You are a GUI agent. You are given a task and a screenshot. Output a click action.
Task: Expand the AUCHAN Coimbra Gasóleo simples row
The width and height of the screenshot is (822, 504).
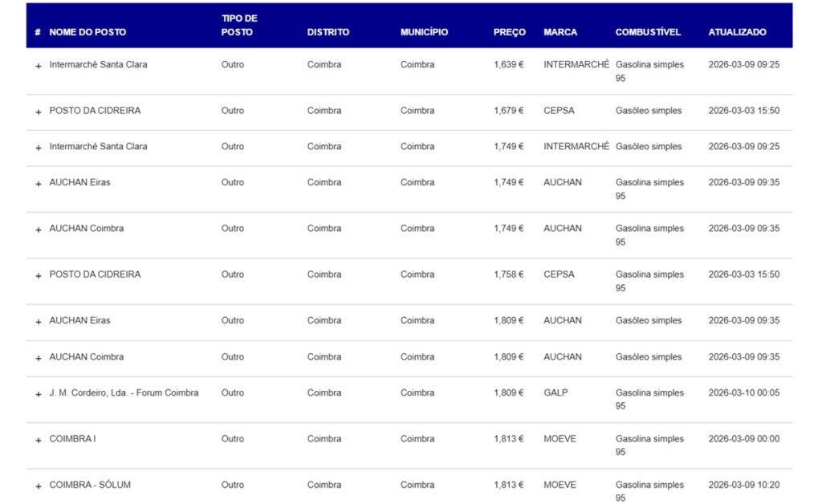point(38,358)
